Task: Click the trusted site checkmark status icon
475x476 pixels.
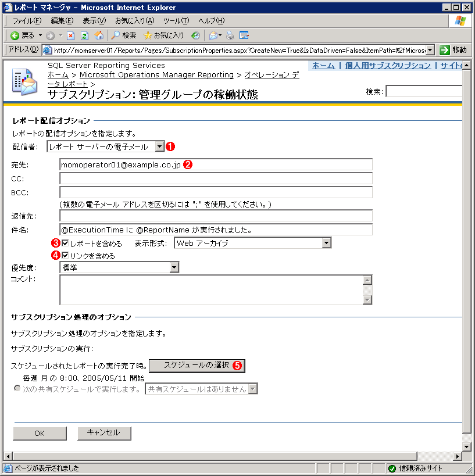Action: pyautogui.click(x=392, y=468)
